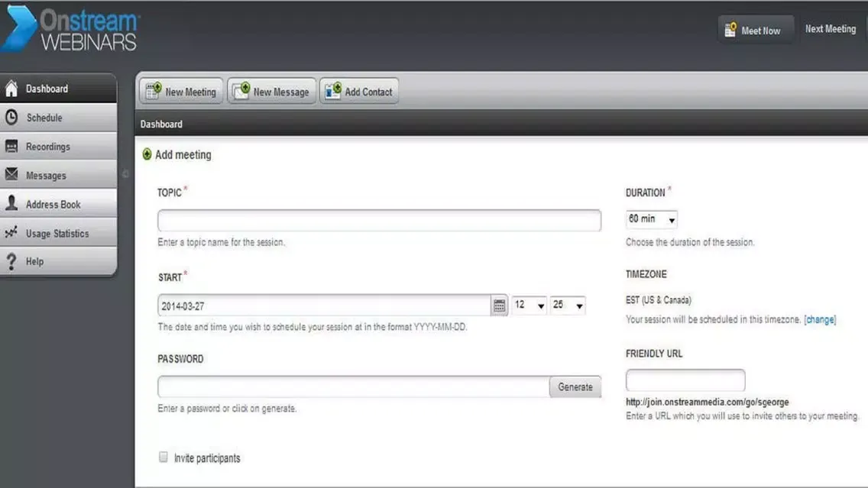Click the New Message icon in toolbar
The height and width of the screenshot is (488, 868).
coord(241,92)
